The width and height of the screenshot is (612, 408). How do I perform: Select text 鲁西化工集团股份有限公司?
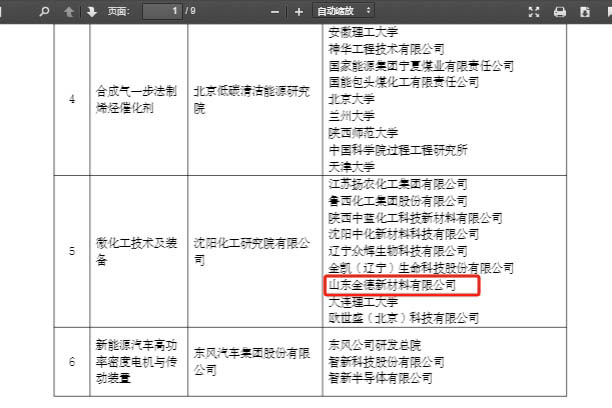pos(398,201)
